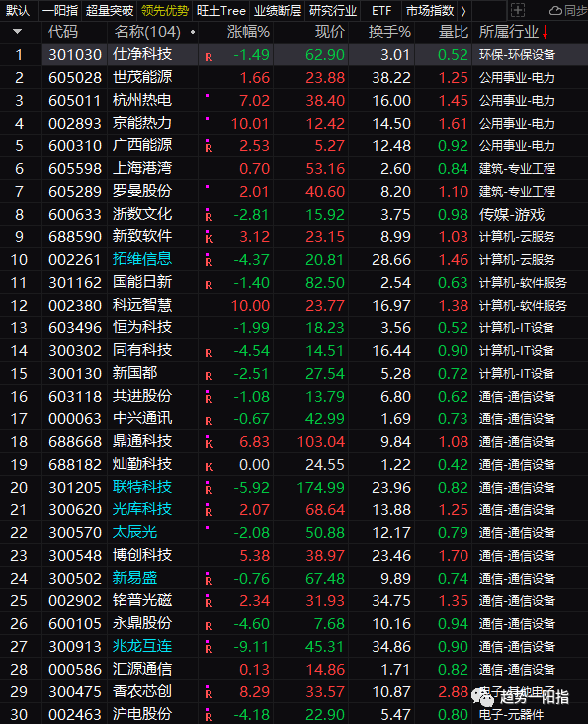
Task: Click the R icon beside 联特科技
Action: click(x=209, y=490)
